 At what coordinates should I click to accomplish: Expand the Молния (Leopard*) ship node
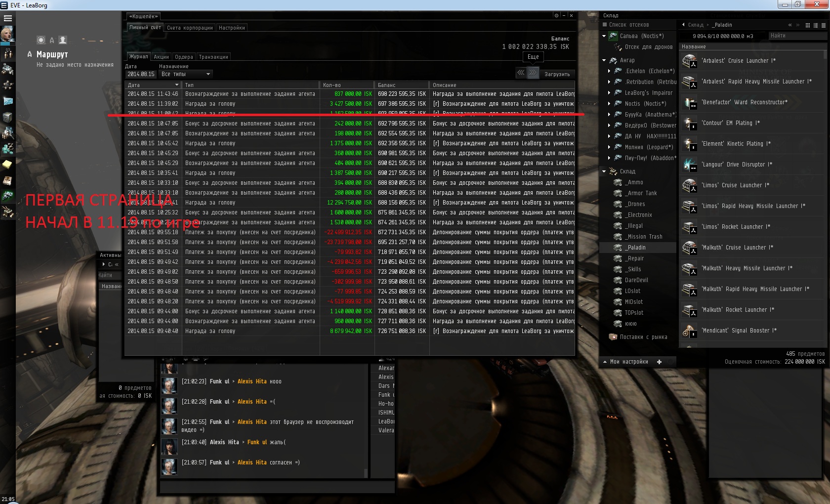(609, 147)
